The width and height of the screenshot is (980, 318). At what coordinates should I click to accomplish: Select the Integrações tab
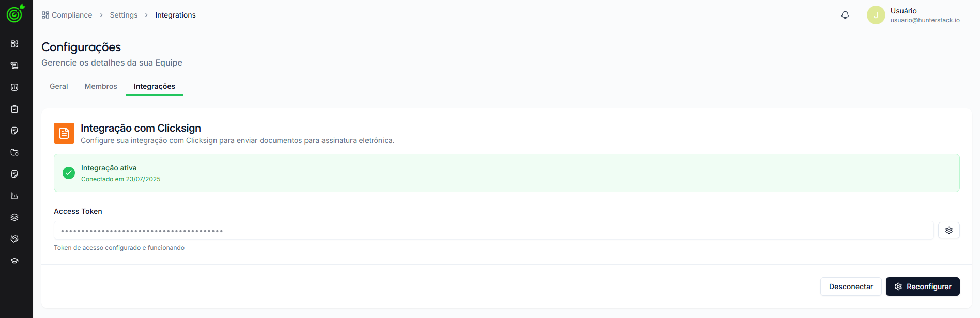pos(155,86)
